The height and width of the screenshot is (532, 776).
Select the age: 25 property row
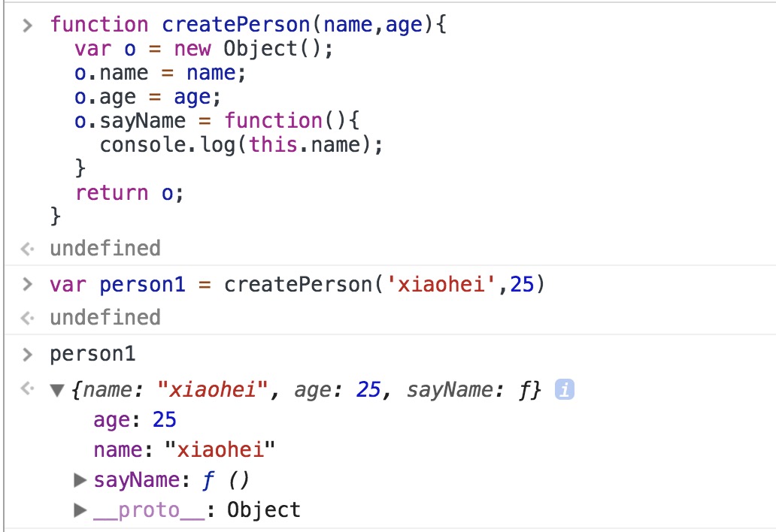[135, 419]
